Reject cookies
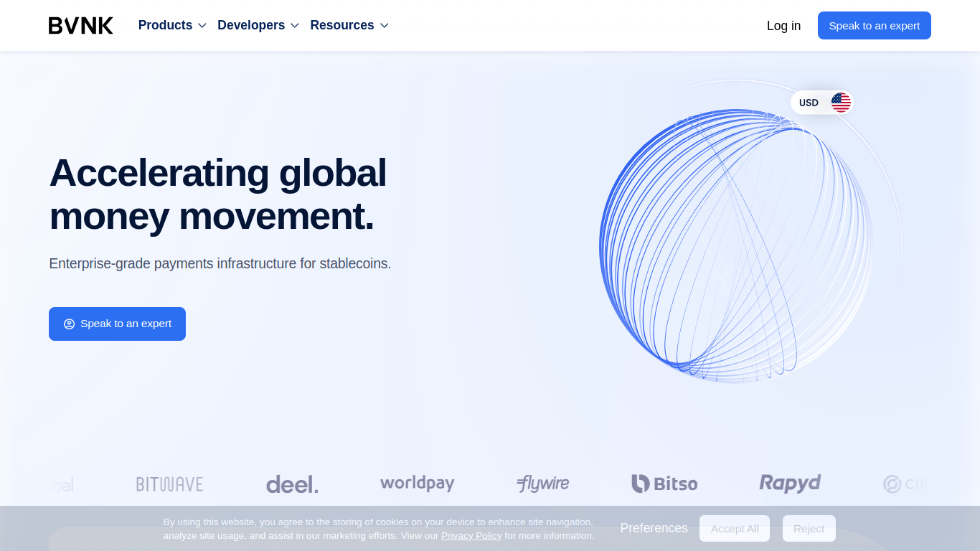Viewport: 980px width, 551px height. tap(809, 529)
